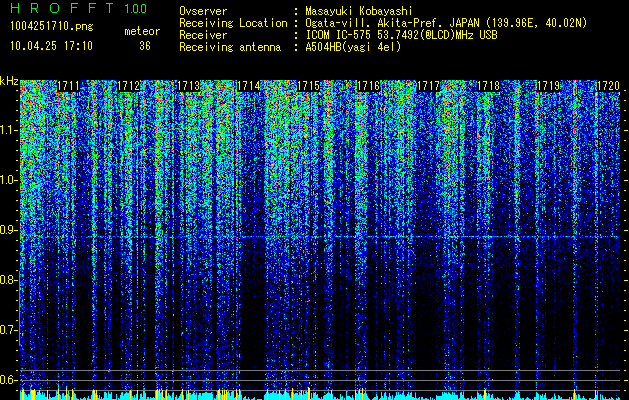Click receiver text ICOM IC-575 53.7492 MHz USB

[x=401, y=35]
